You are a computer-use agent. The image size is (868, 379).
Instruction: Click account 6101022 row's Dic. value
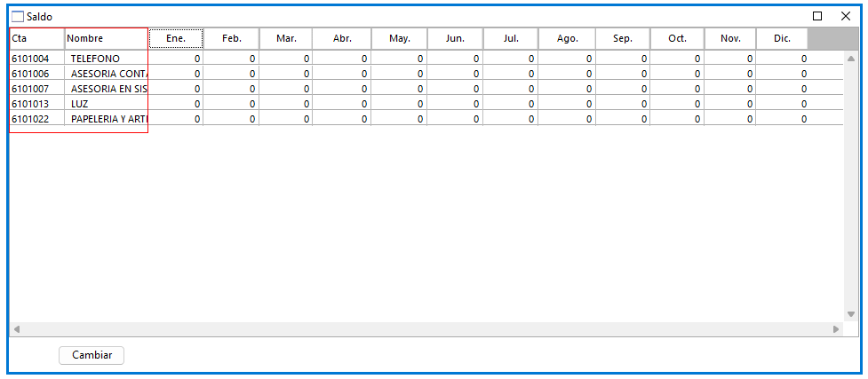782,118
